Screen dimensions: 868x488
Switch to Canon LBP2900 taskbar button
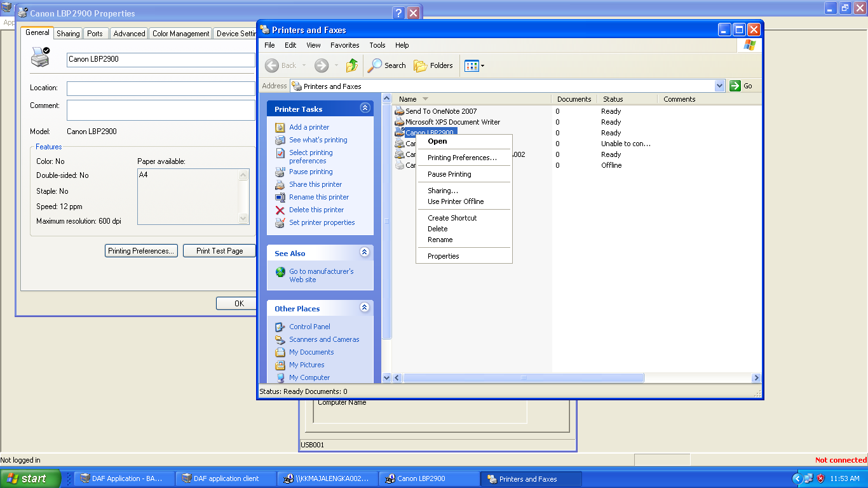click(430, 479)
